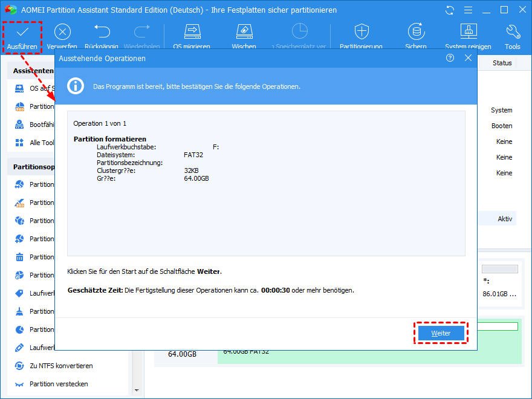This screenshot has height=399, width=532.
Task: Click the Aktiv status cell
Action: click(x=505, y=219)
